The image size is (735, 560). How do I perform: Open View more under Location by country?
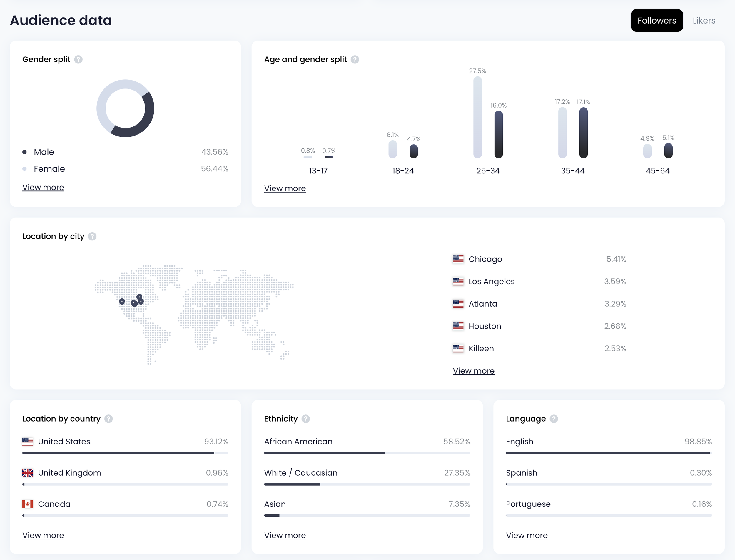43,535
